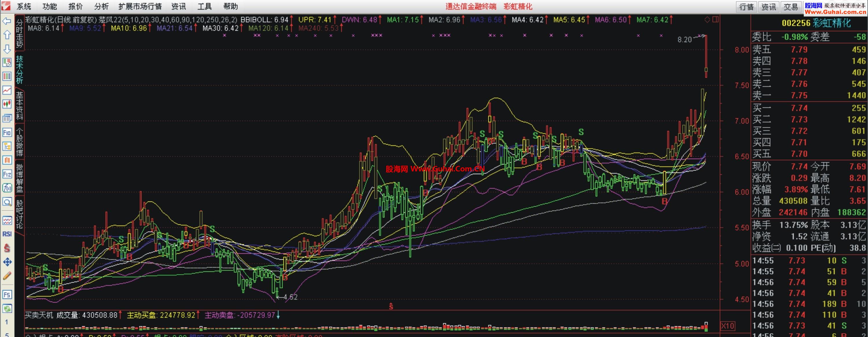Screen dimensions: 868x337
Task: Open the 系统 menu
Action: pyautogui.click(x=24, y=6)
